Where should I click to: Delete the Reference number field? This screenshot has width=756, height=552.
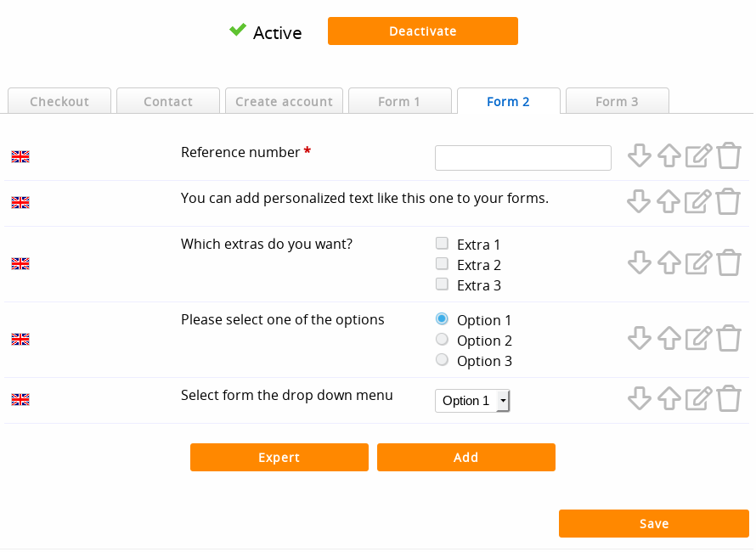(x=728, y=155)
